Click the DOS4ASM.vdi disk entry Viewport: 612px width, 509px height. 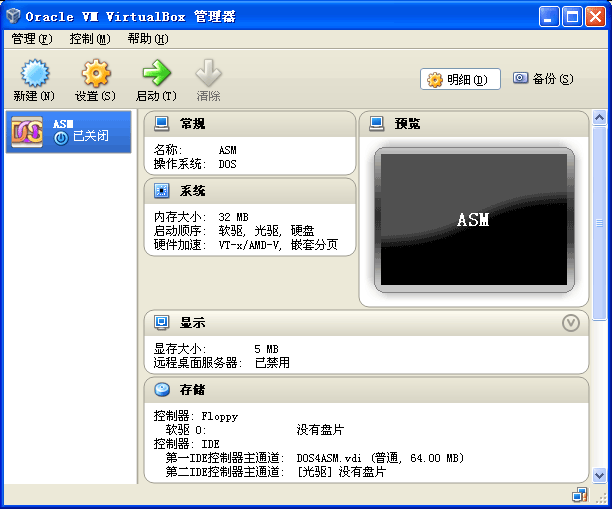tap(380, 458)
